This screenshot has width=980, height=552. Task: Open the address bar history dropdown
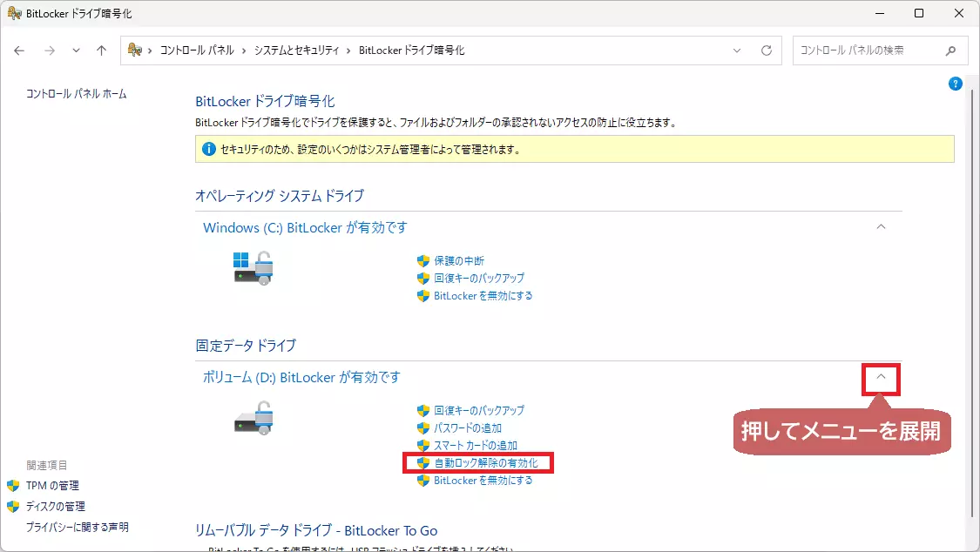(x=737, y=50)
